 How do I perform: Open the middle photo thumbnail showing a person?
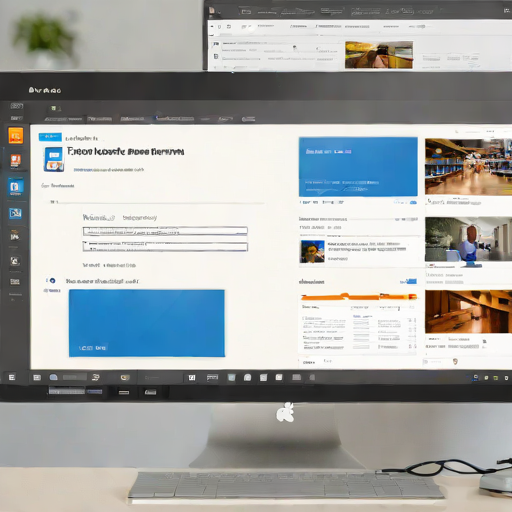pos(468,239)
